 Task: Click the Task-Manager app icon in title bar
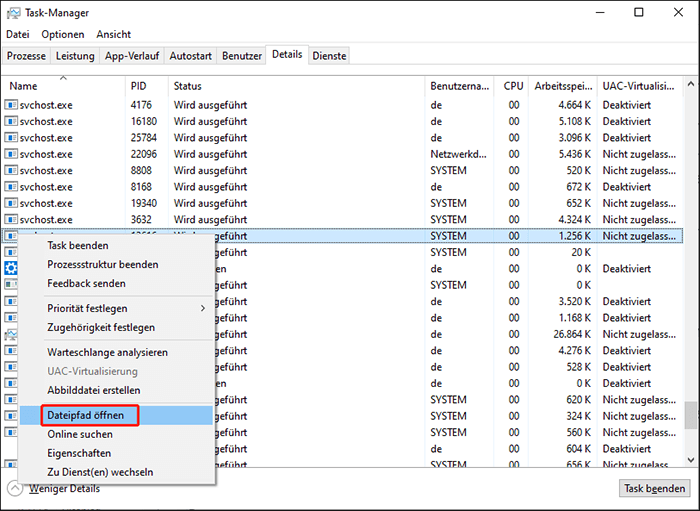tap(12, 12)
